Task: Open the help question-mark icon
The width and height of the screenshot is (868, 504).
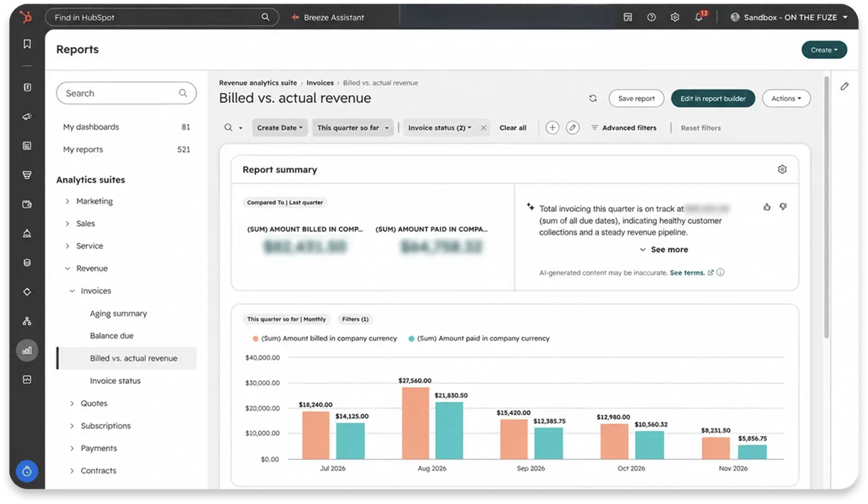Action: point(652,17)
